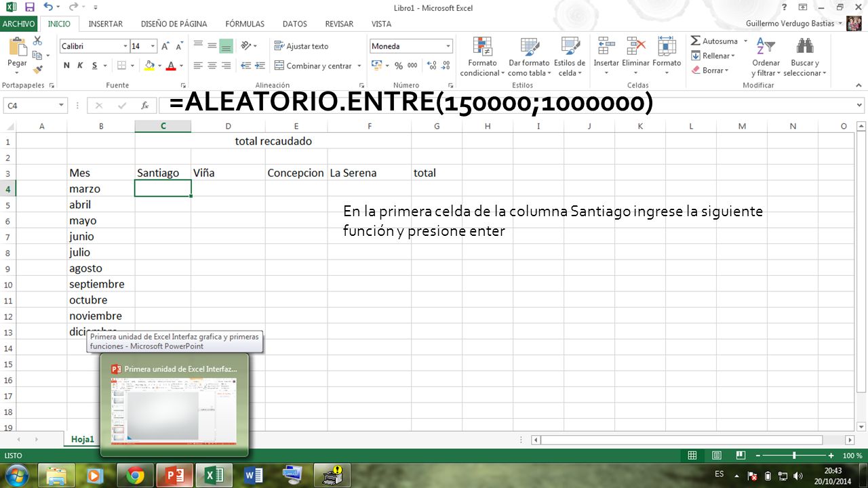This screenshot has height=488, width=868.
Task: Open Chrome from the taskbar
Action: (x=135, y=476)
